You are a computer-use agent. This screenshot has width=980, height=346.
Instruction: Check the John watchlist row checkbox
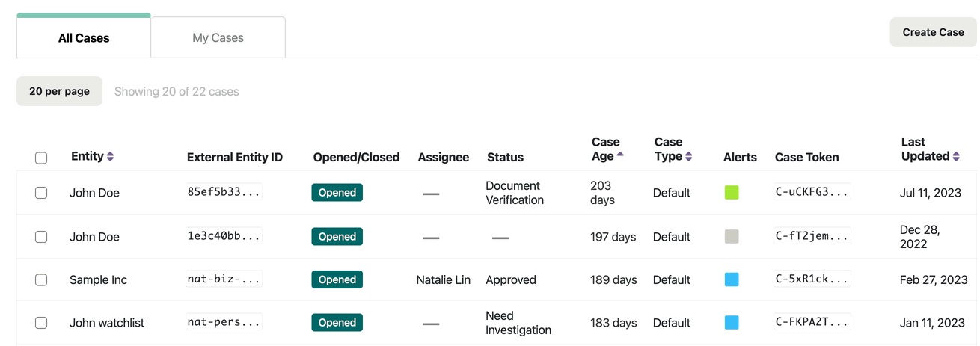[x=41, y=323]
